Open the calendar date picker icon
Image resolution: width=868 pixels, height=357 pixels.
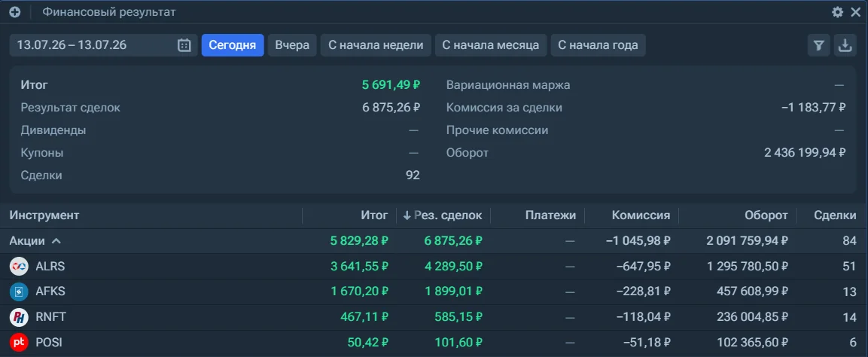pos(184,45)
